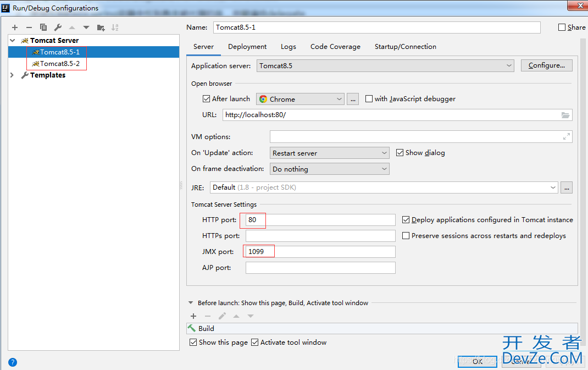Move configuration down in toolbar
Image resolution: width=588 pixels, height=370 pixels.
(86, 27)
